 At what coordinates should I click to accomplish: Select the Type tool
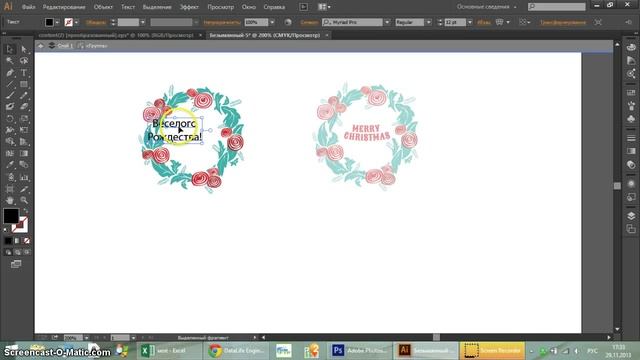pyautogui.click(x=24, y=73)
